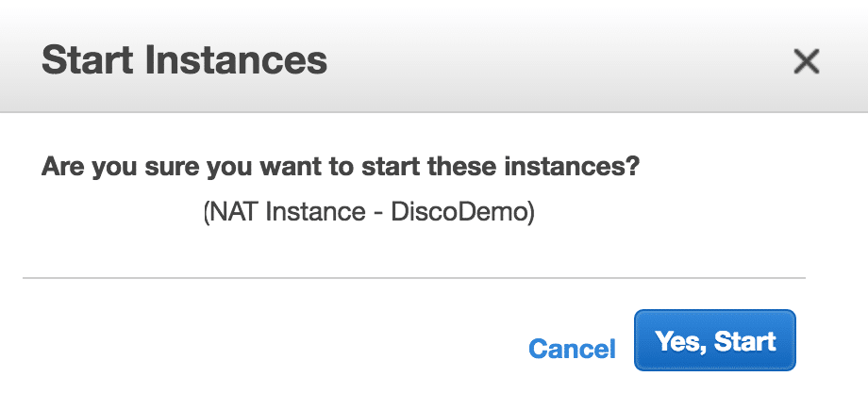
Task: Close the Start Instances dialog
Action: click(x=806, y=62)
